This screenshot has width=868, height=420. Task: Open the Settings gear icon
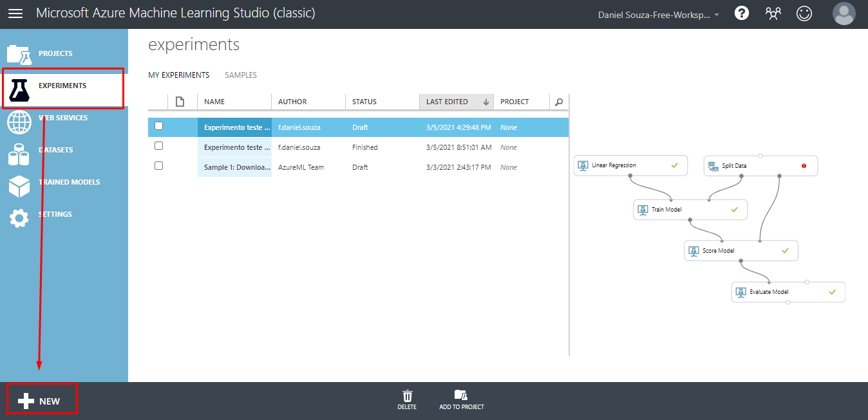click(19, 218)
